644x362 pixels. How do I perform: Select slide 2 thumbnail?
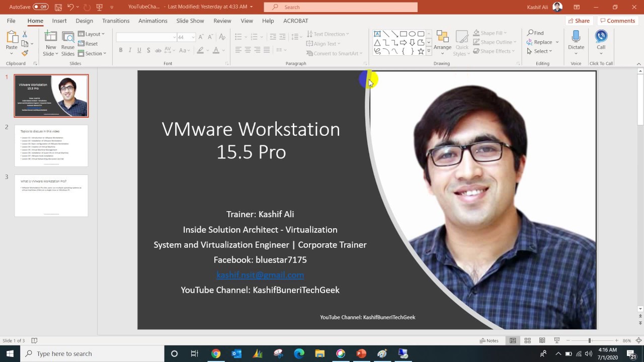(51, 146)
